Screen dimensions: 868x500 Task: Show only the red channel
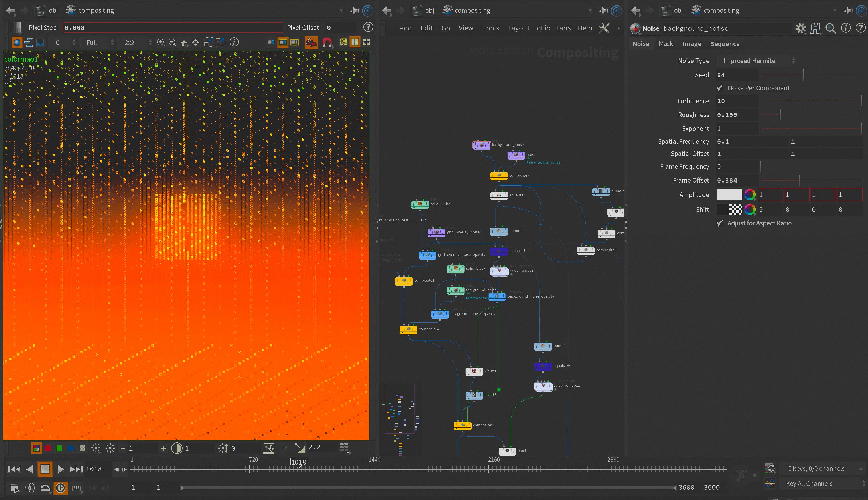coord(48,448)
